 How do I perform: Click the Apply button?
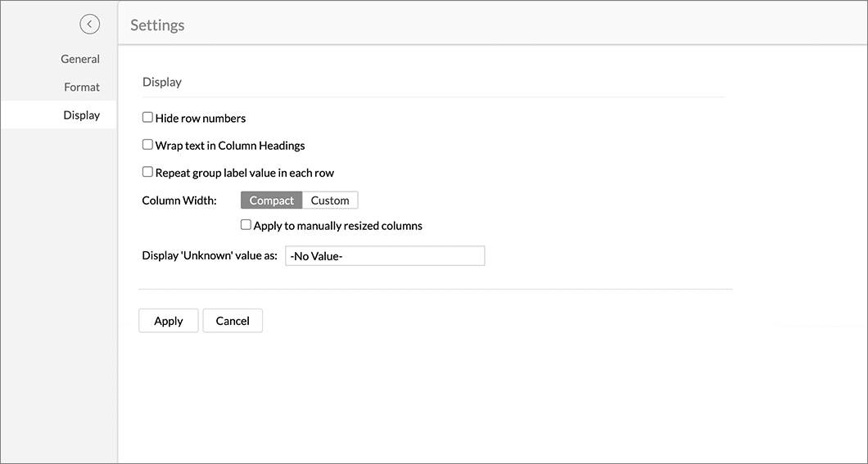[169, 321]
